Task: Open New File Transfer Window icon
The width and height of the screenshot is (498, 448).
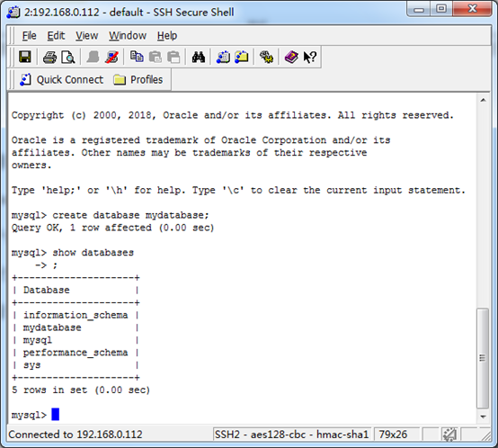Action: tap(242, 58)
